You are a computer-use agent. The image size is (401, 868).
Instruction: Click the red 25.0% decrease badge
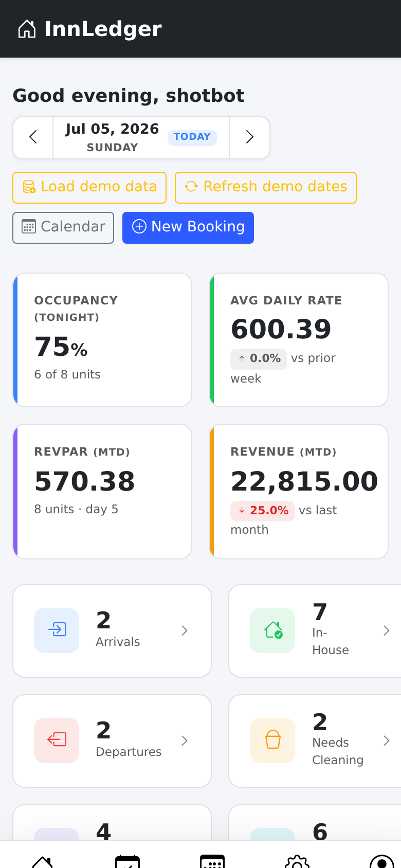coord(263,511)
